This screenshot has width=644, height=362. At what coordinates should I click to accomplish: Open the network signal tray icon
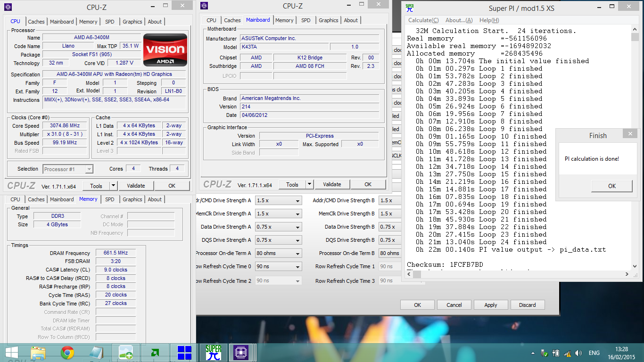567,353
